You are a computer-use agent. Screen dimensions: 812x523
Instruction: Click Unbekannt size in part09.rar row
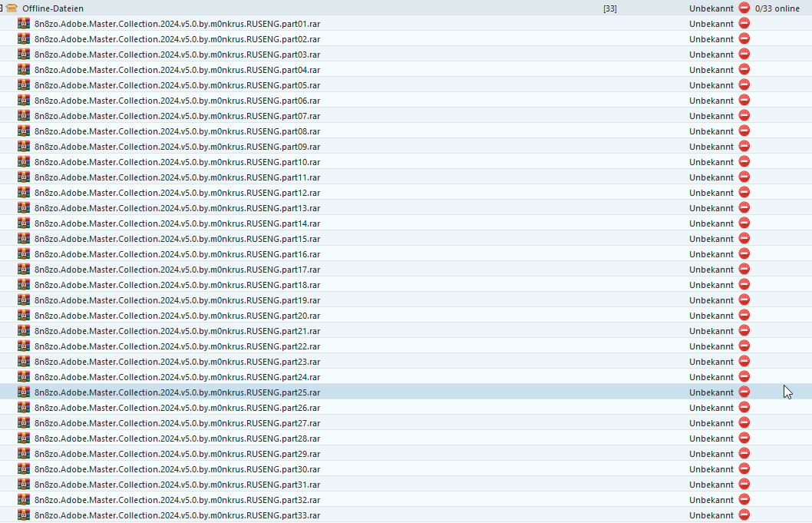tap(711, 147)
